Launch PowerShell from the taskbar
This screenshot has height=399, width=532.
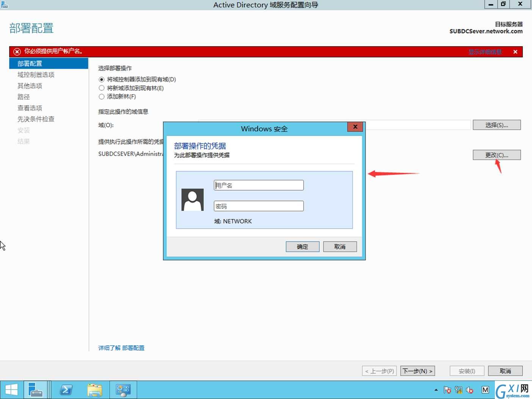tap(67, 390)
